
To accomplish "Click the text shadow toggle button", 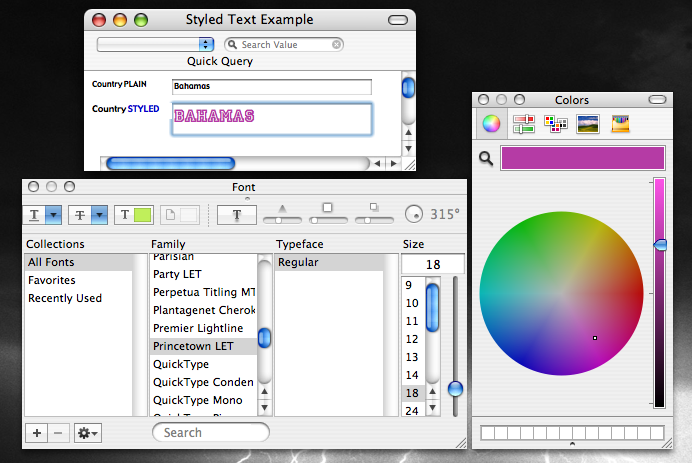I will [237, 214].
